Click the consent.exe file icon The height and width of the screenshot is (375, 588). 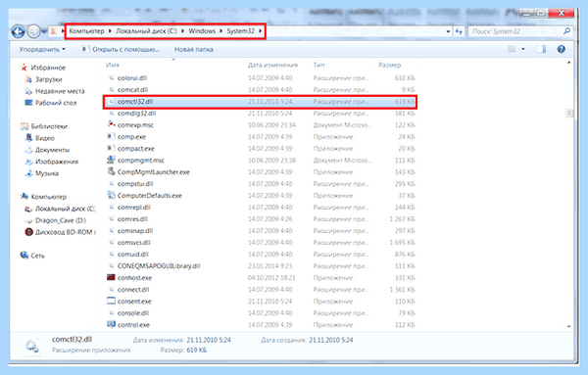pyautogui.click(x=111, y=302)
